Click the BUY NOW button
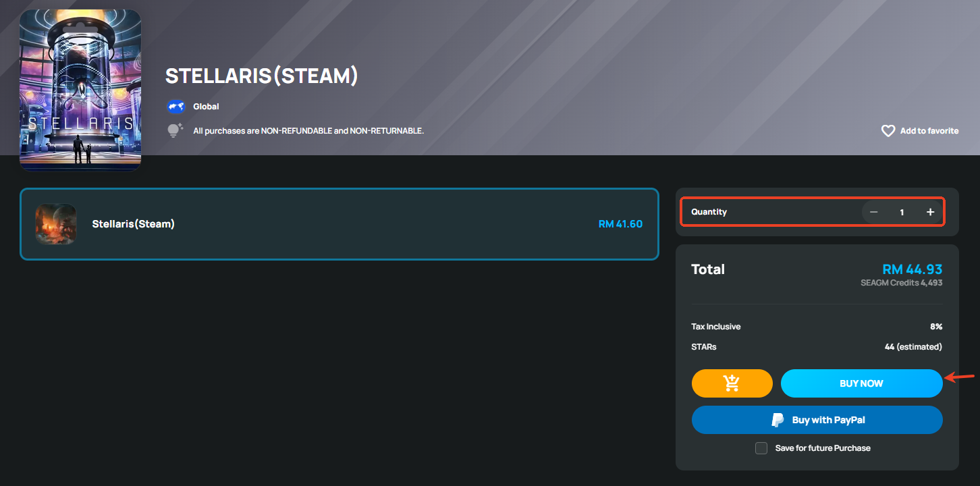Screen dimensions: 980x486 [x=861, y=383]
